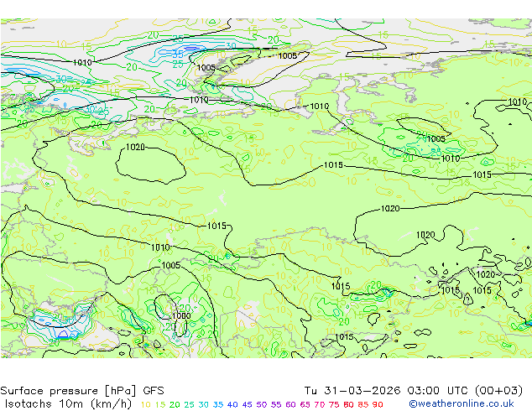Click the 55 value in the isotach legend
This screenshot has width=532, height=411.
(x=276, y=404)
